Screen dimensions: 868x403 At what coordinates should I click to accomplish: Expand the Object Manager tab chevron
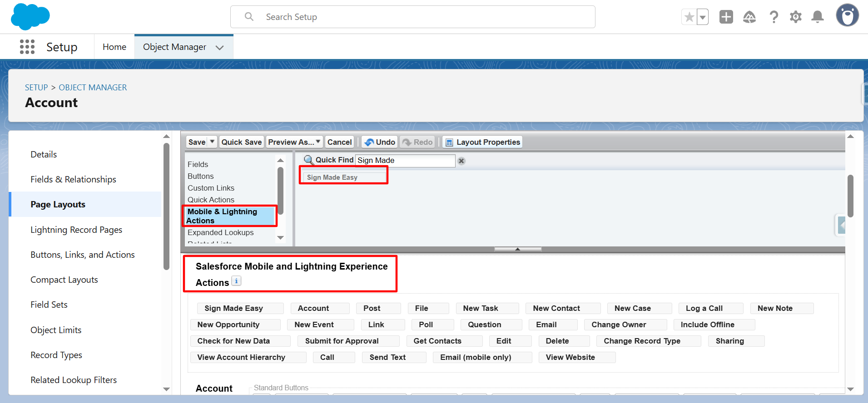click(220, 47)
